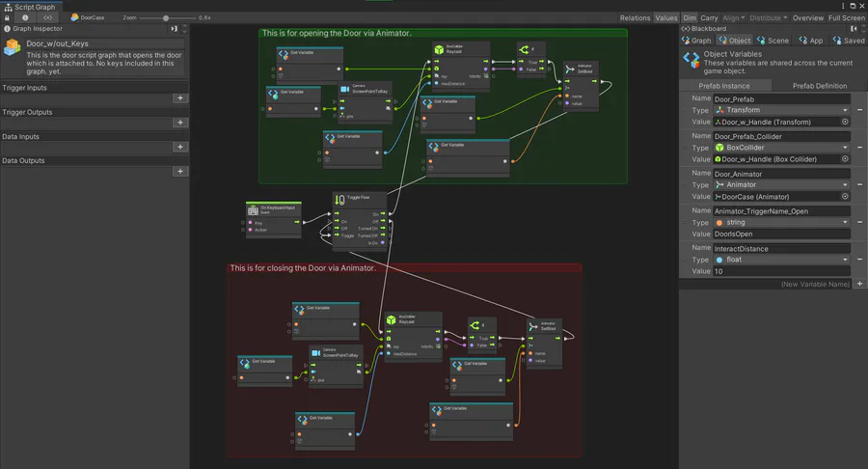This screenshot has width=868, height=469.
Task: Toggle the Graph Inspector info button
Action: [25, 17]
